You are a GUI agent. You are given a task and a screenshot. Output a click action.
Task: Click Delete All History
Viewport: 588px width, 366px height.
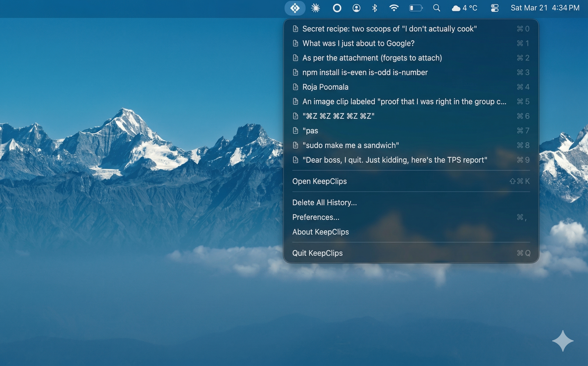(325, 202)
